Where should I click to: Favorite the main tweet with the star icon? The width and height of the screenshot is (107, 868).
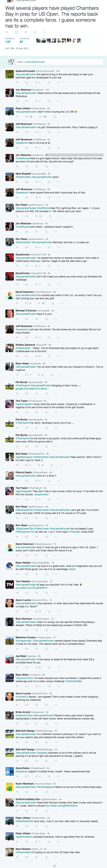[x=26, y=32]
